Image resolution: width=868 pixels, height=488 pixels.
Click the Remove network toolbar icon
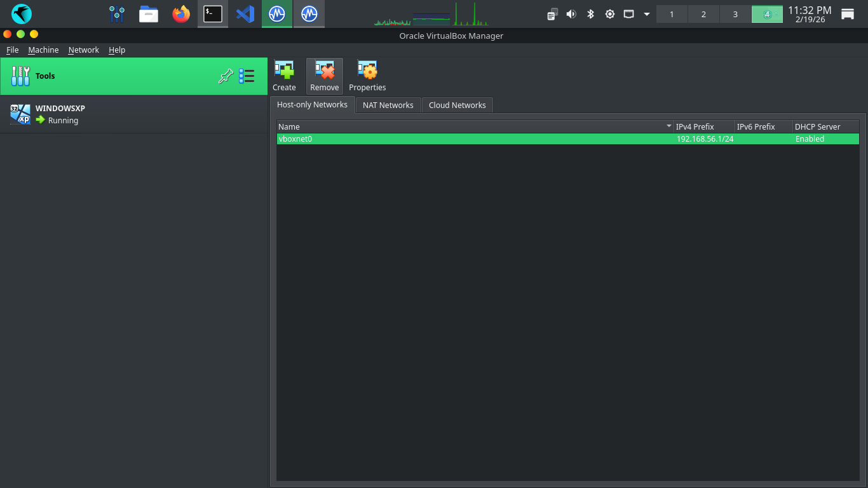point(324,70)
